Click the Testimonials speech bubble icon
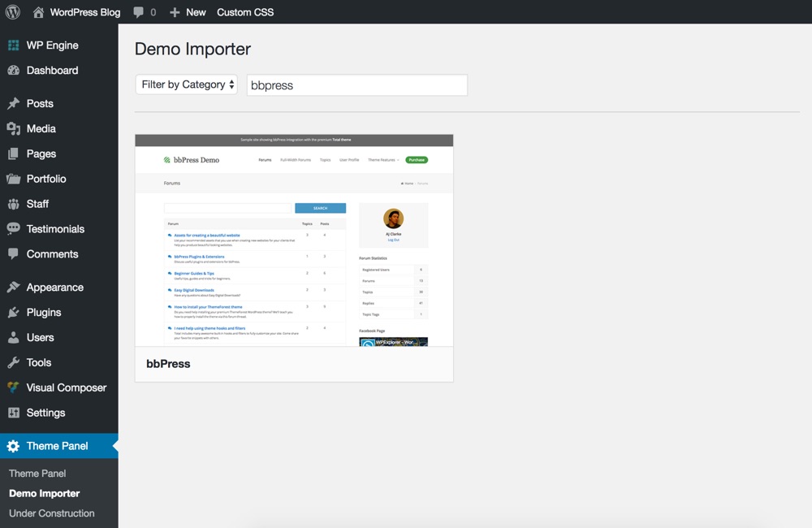812x528 pixels. pos(14,228)
